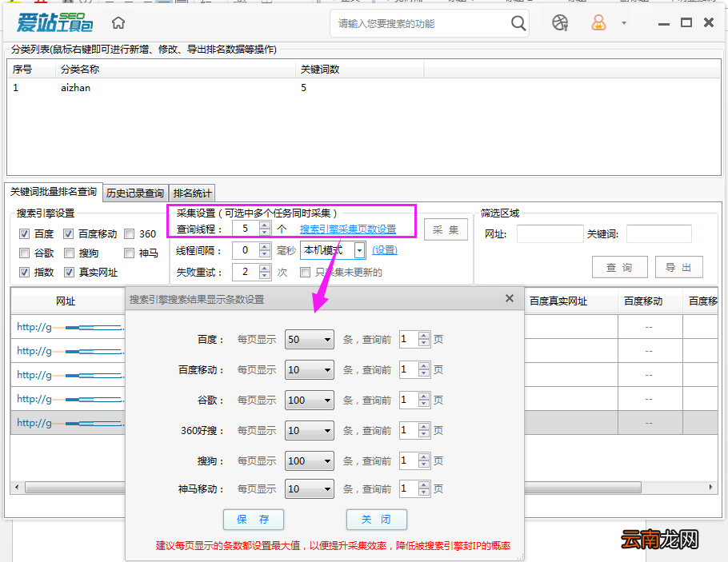The height and width of the screenshot is (562, 728).
Task: Toggle the 百度 checkbox
Action: click(x=24, y=234)
